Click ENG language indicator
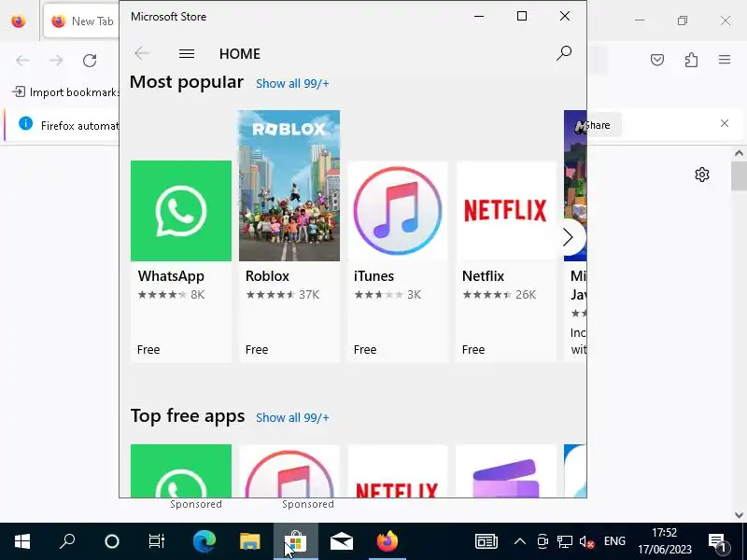747x560 pixels. click(x=614, y=541)
